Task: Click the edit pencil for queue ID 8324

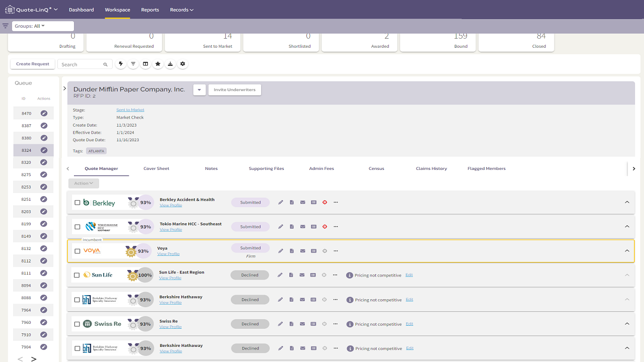Action: click(x=44, y=150)
